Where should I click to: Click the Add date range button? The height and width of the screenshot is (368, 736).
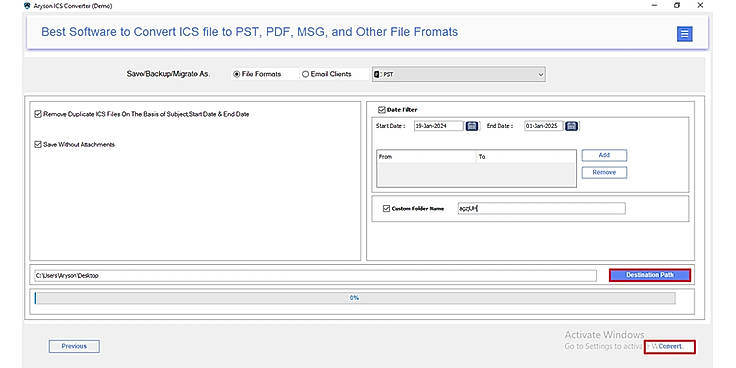(x=604, y=155)
